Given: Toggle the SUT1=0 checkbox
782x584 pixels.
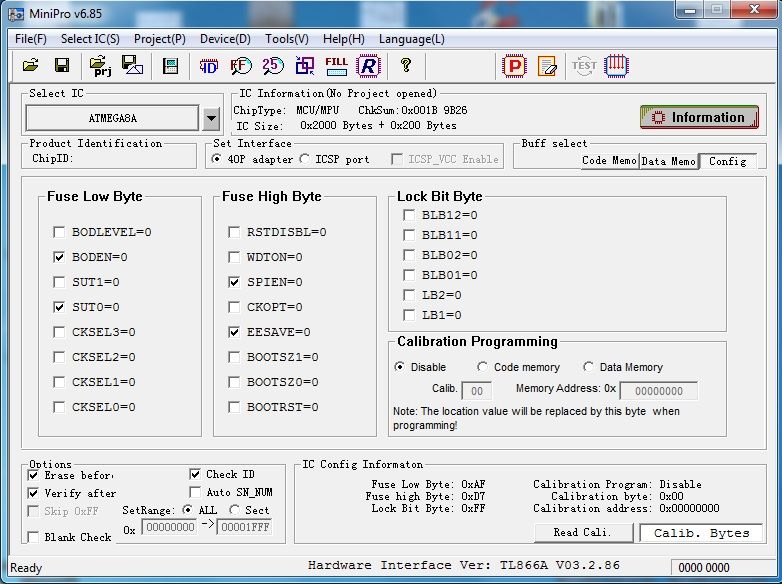Looking at the screenshot, I should 59,282.
